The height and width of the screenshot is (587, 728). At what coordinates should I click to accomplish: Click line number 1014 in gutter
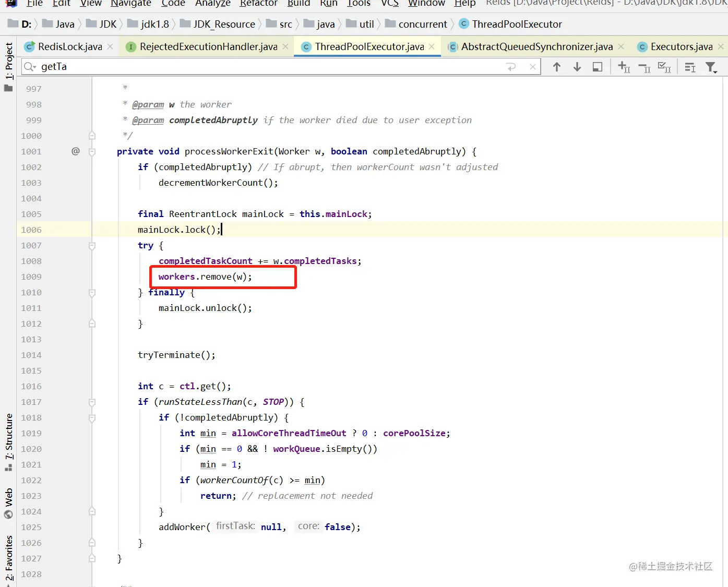[x=31, y=355]
